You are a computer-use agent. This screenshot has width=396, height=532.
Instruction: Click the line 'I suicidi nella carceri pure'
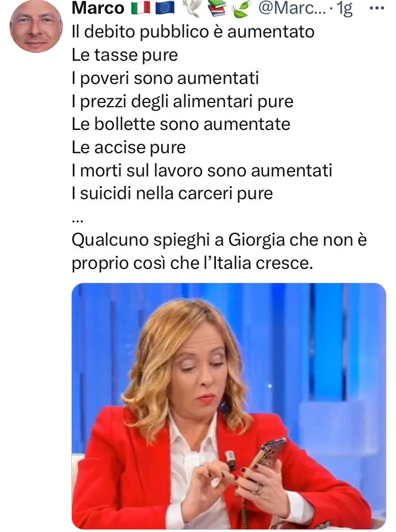[172, 193]
